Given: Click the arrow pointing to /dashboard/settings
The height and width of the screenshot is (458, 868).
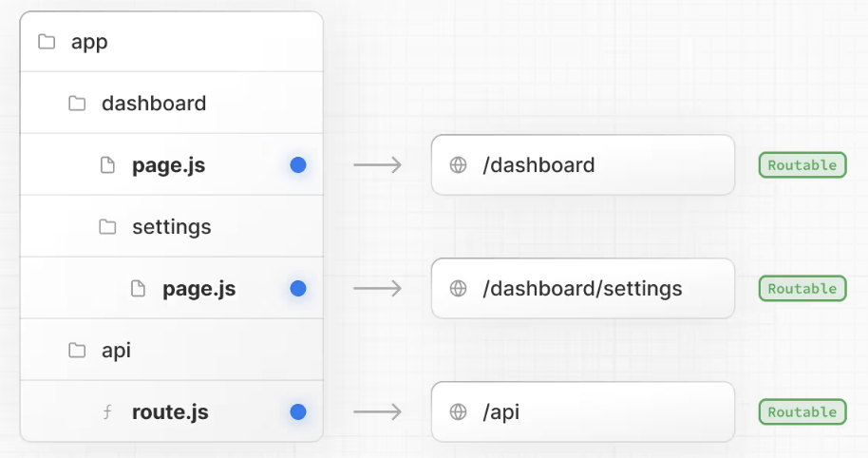Looking at the screenshot, I should click(x=377, y=289).
